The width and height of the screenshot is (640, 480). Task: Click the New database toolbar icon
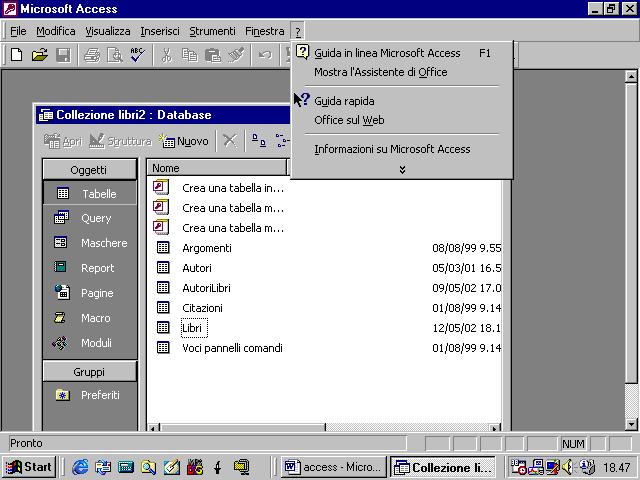(16, 55)
